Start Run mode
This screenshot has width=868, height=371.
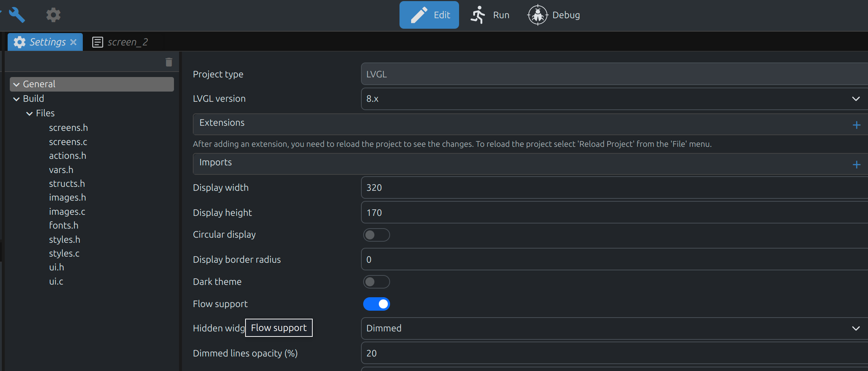(490, 15)
